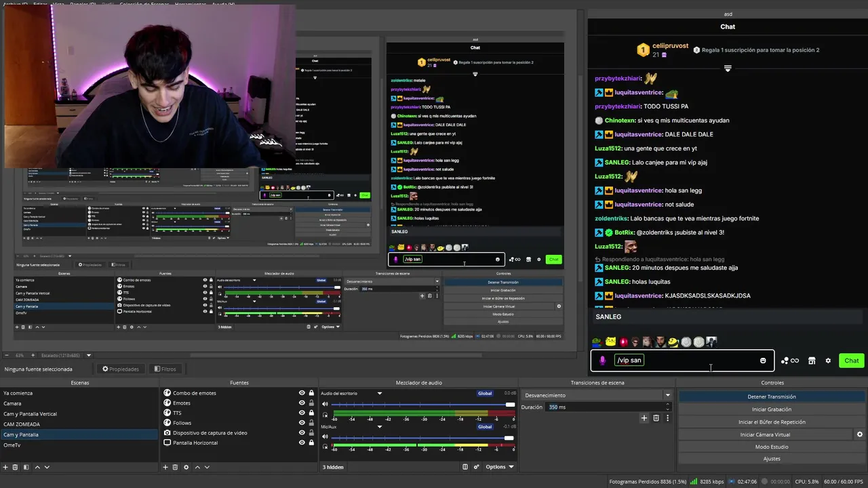Image resolution: width=868 pixels, height=488 pixels.
Task: Collapse chat leaderboard header chevron
Action: (x=728, y=68)
